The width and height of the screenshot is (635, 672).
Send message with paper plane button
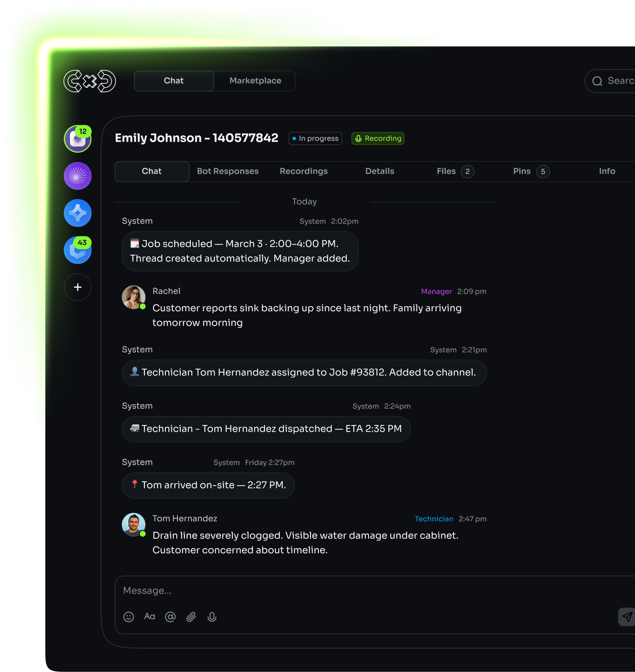coord(627,616)
